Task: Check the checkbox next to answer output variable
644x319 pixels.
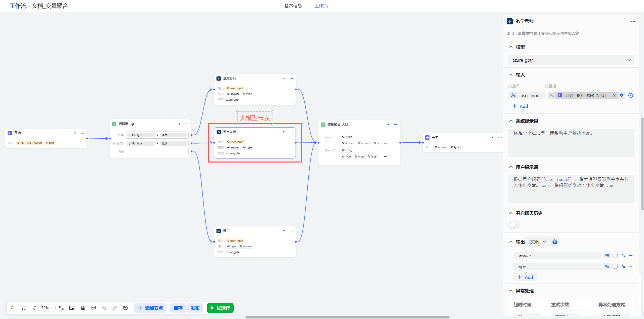Action: (615, 255)
